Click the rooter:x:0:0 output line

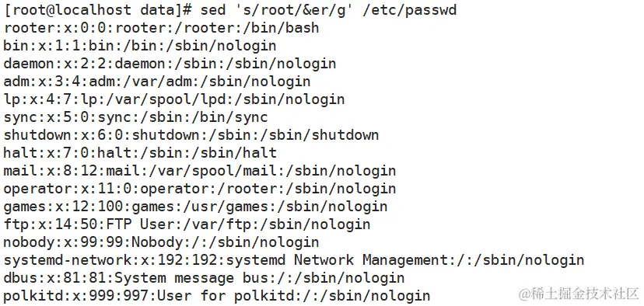(162, 28)
